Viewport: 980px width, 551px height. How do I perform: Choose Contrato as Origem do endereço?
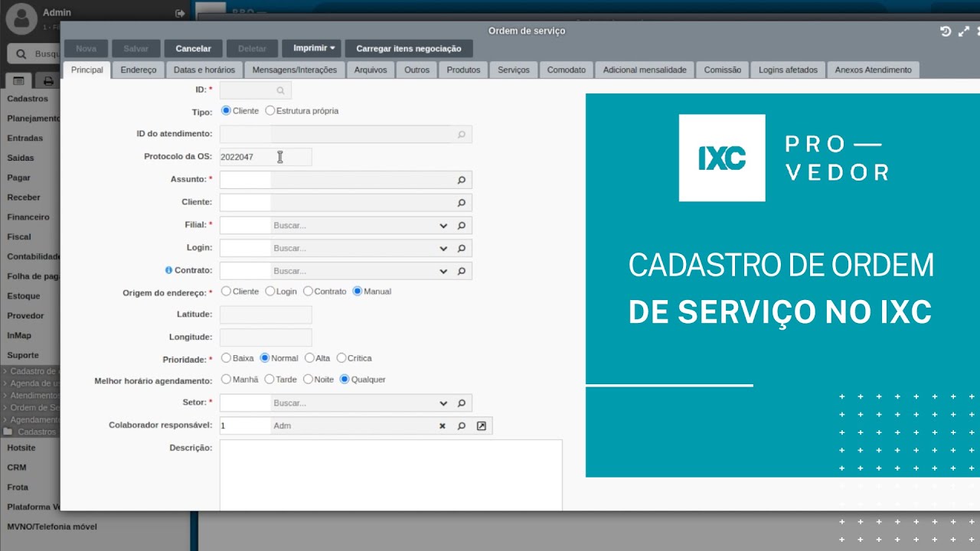click(308, 291)
